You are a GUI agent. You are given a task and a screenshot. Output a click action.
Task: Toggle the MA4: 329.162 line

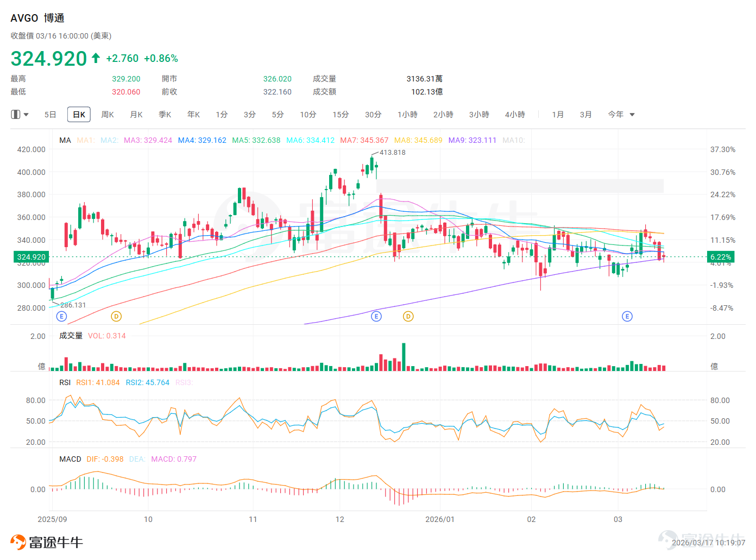pyautogui.click(x=202, y=140)
